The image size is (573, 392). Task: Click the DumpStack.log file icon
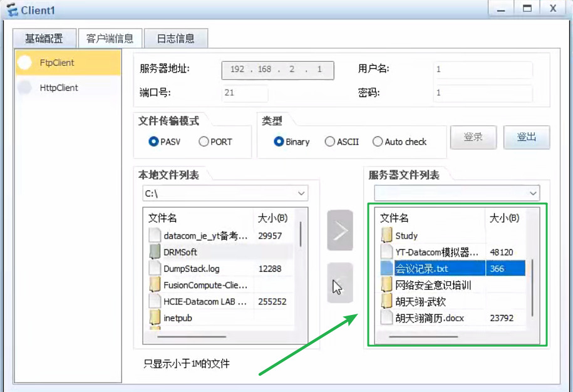coord(155,268)
